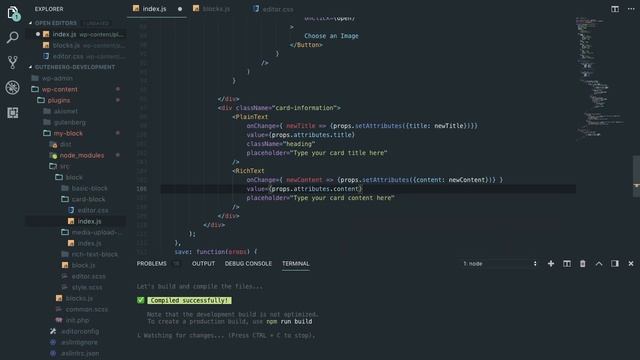This screenshot has width=640, height=360.
Task: Collapse the media-upload folder
Action: point(96,232)
